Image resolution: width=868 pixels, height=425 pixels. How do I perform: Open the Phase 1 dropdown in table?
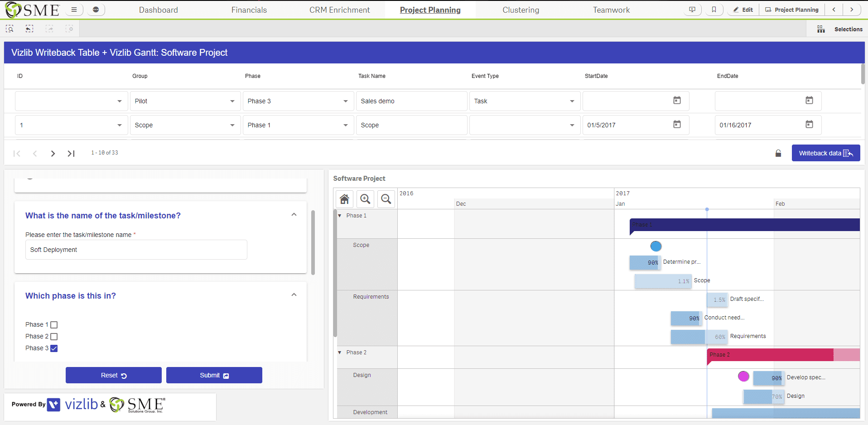(298, 125)
